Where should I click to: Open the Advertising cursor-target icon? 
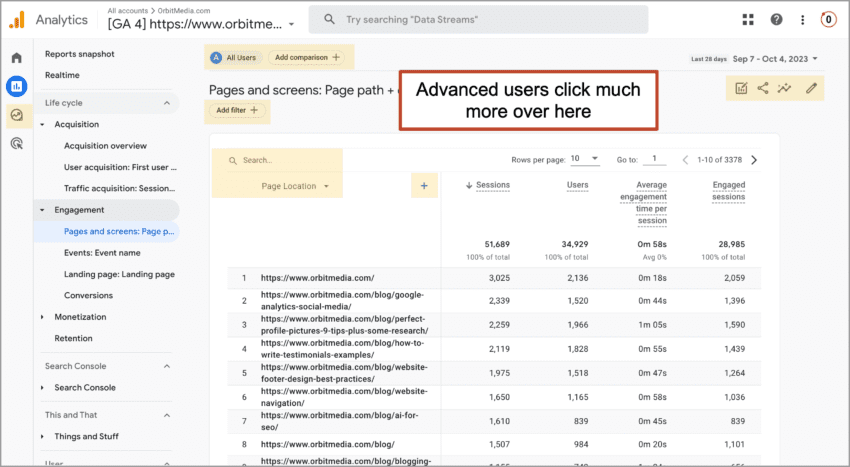(x=17, y=144)
